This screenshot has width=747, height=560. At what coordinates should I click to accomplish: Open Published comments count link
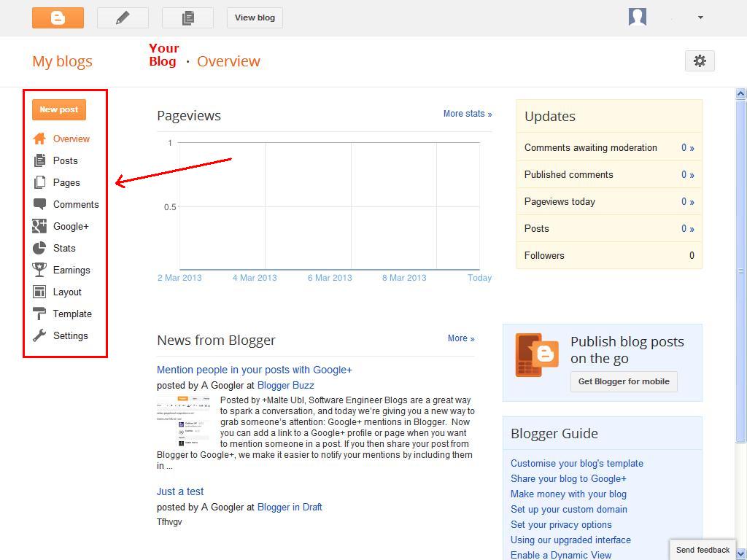click(687, 175)
